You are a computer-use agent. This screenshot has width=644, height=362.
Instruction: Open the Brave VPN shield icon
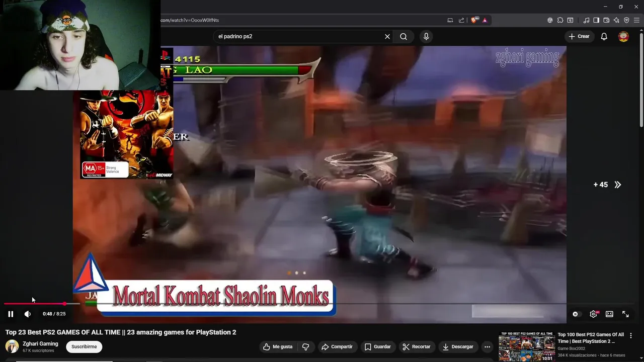pyautogui.click(x=626, y=20)
